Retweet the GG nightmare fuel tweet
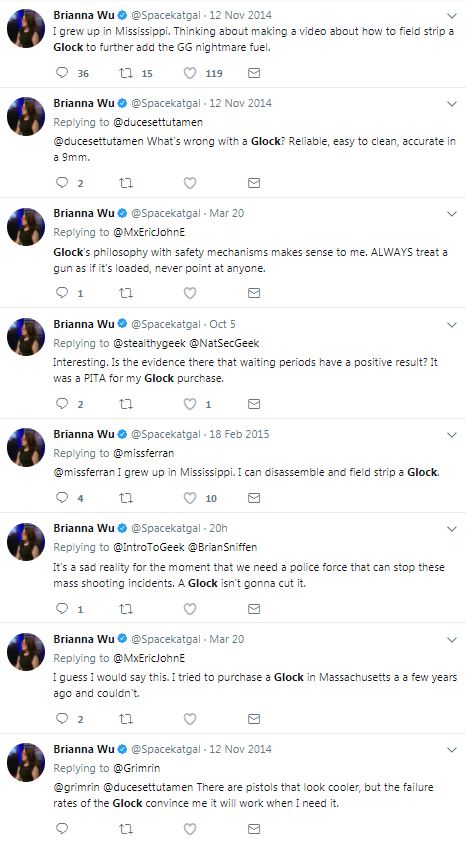Image resolution: width=466 pixels, height=842 pixels. [126, 72]
